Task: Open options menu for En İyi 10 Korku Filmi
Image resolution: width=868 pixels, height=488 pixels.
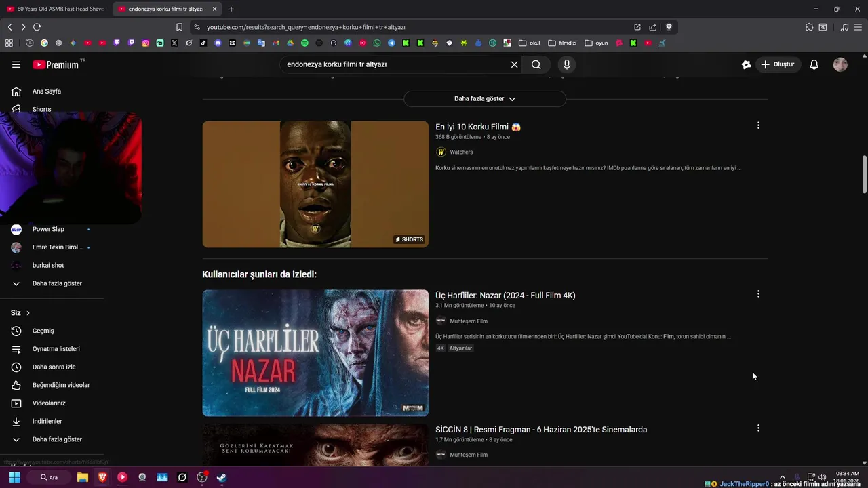Action: (x=758, y=125)
